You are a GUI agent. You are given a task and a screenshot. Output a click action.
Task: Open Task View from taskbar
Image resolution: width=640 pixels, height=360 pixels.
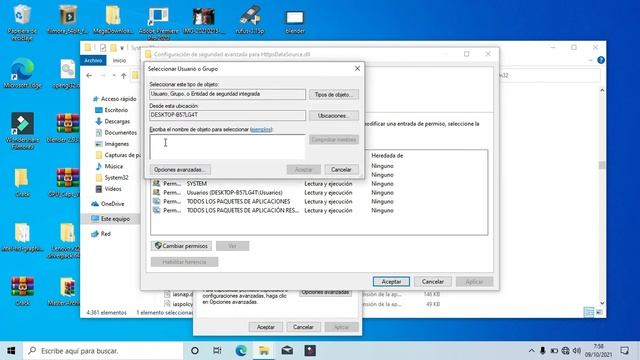pos(218,351)
